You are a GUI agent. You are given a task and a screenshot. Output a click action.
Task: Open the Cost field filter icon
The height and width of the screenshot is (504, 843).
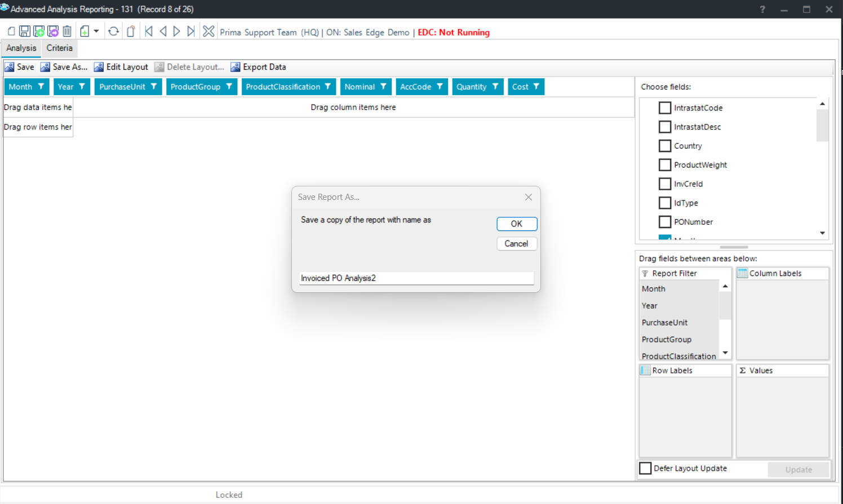tap(536, 87)
